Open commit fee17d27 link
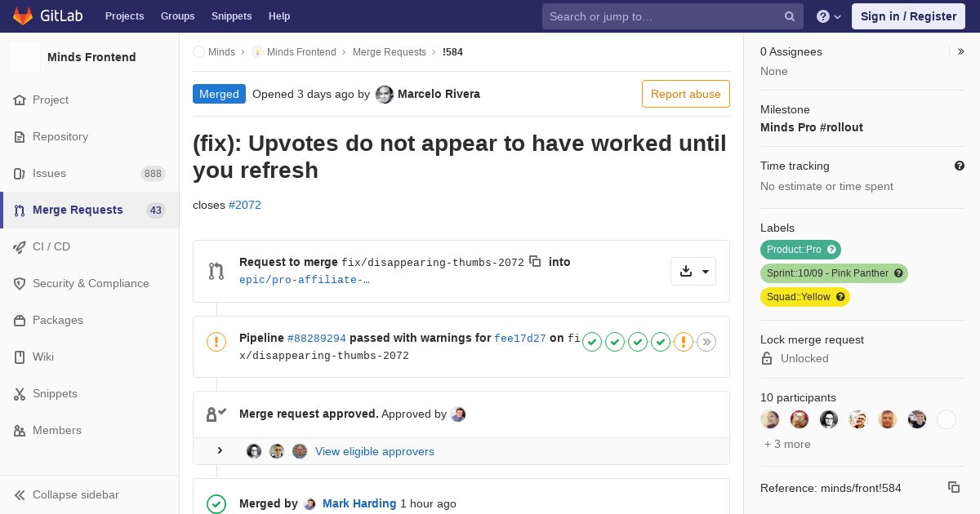The image size is (980, 514). pos(520,338)
